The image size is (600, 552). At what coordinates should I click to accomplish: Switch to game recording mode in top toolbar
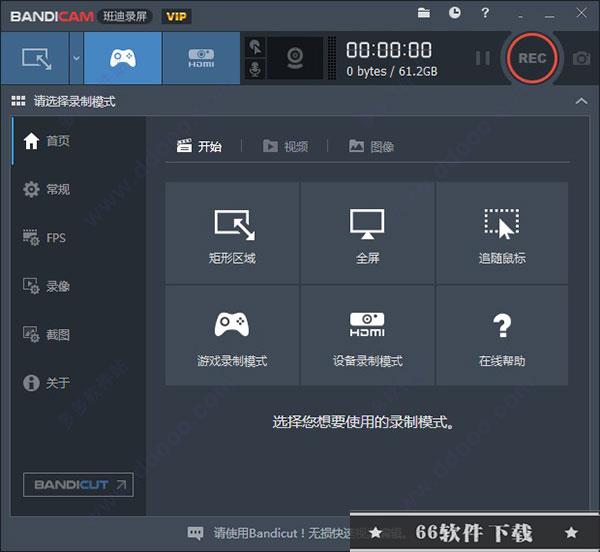[x=122, y=58]
